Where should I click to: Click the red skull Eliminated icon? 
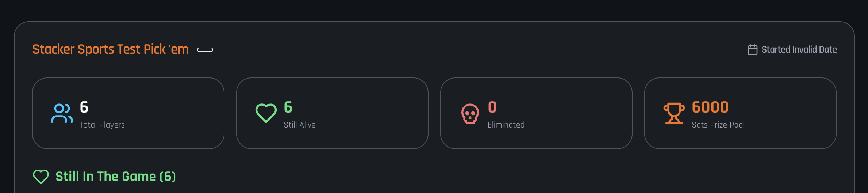(x=470, y=114)
